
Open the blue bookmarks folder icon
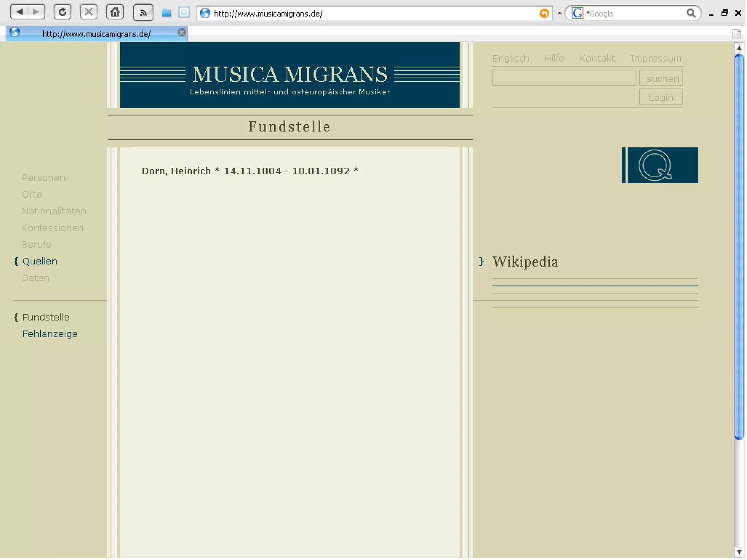pos(167,13)
